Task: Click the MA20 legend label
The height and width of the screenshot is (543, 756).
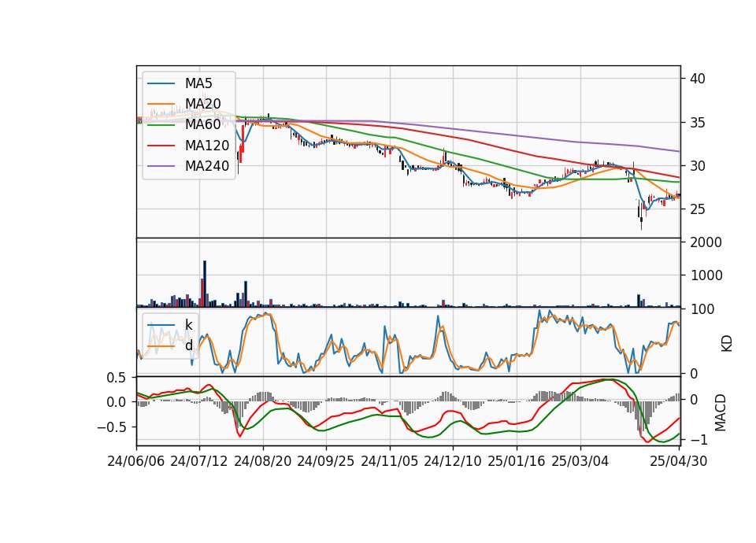Action: (202, 104)
